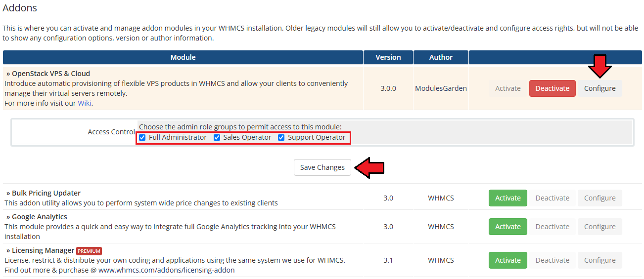Click the Module column header
The image size is (644, 279).
[183, 57]
